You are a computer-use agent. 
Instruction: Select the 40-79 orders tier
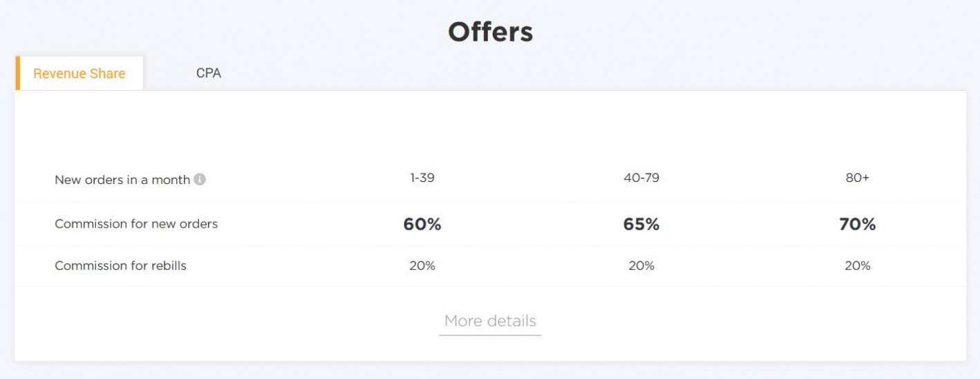[641, 178]
